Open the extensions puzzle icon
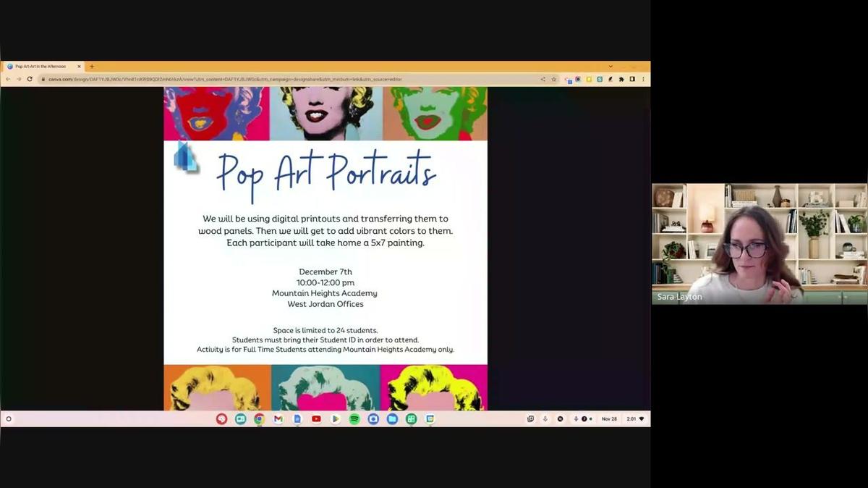This screenshot has width=868, height=488. coord(621,79)
